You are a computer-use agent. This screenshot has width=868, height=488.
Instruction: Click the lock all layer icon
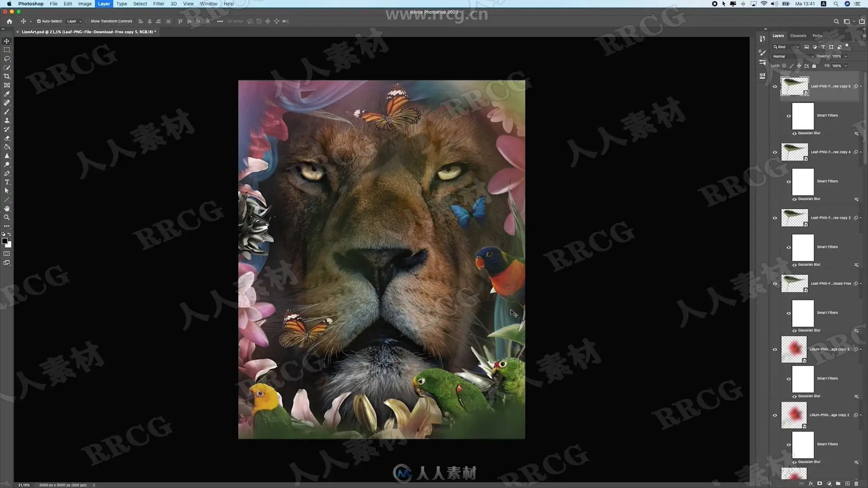click(814, 66)
